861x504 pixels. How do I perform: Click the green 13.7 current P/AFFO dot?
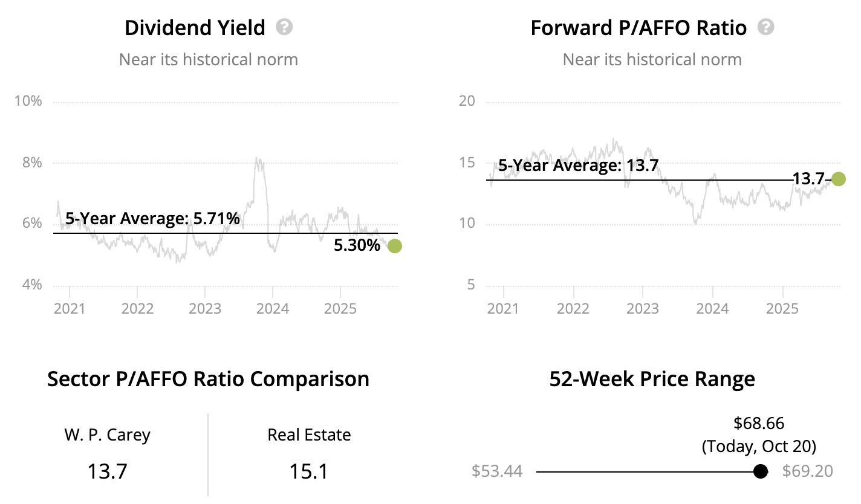[x=838, y=179]
